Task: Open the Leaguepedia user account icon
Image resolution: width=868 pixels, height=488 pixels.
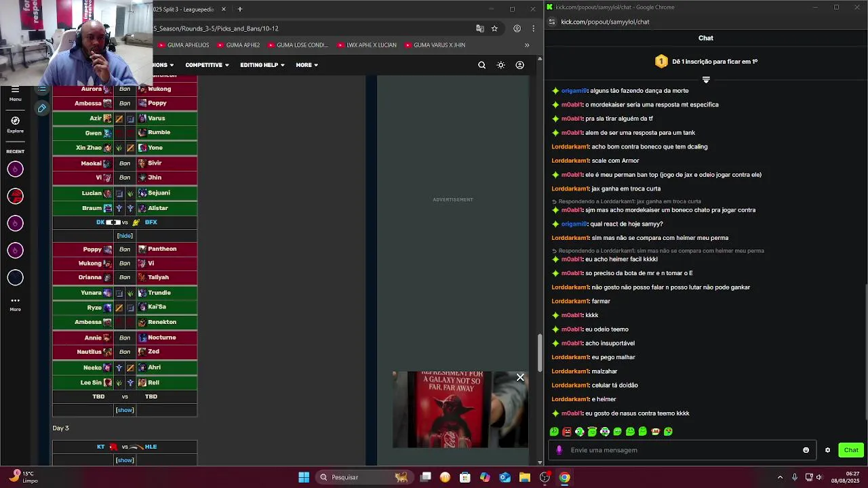Action: [x=519, y=65]
